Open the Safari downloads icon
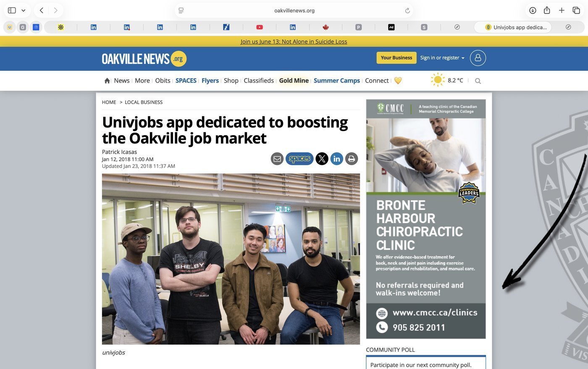 pos(533,10)
